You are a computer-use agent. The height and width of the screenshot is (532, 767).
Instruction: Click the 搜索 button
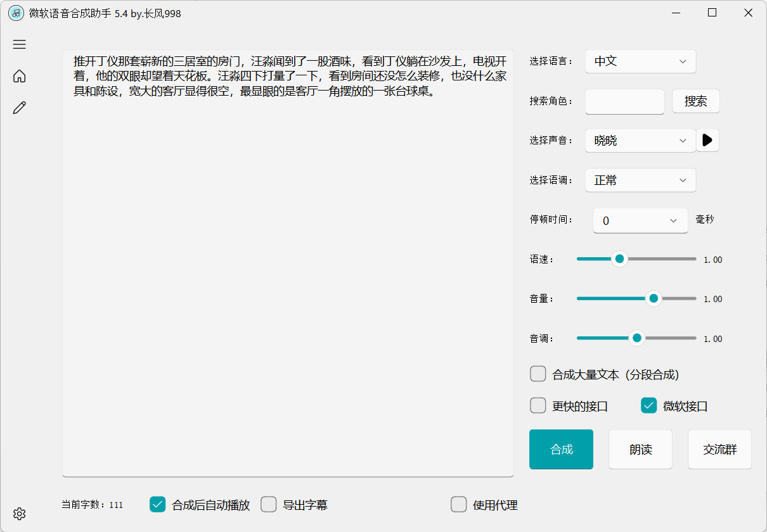tap(696, 101)
